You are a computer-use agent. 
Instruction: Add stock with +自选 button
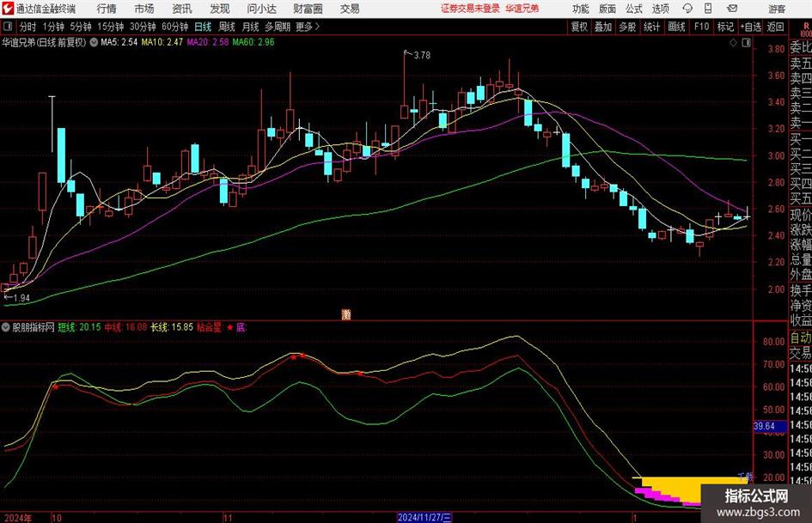tap(751, 27)
